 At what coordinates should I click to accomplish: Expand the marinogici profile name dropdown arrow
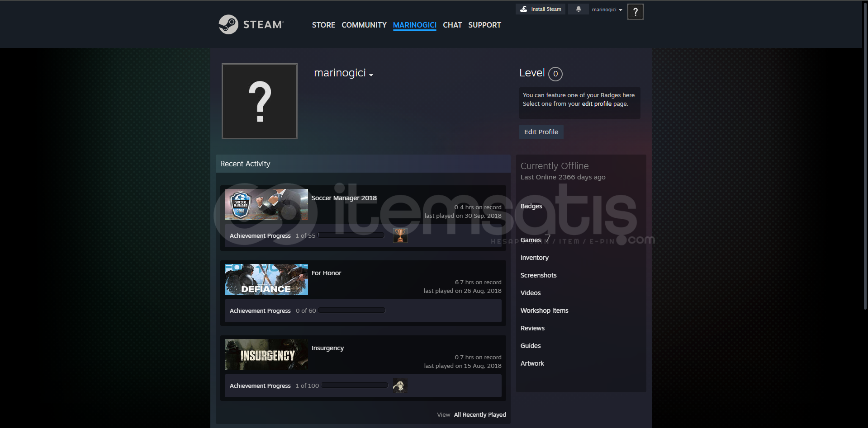[371, 75]
